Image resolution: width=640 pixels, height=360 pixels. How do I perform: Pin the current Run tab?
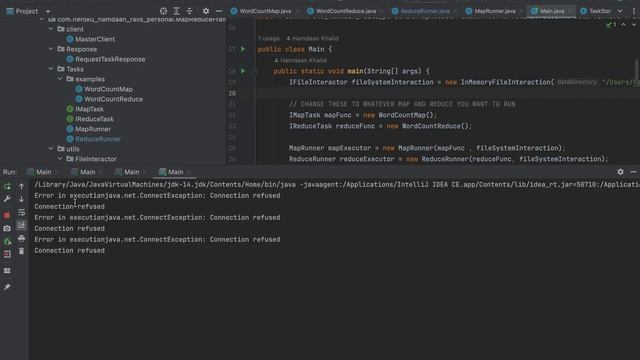tap(7, 287)
